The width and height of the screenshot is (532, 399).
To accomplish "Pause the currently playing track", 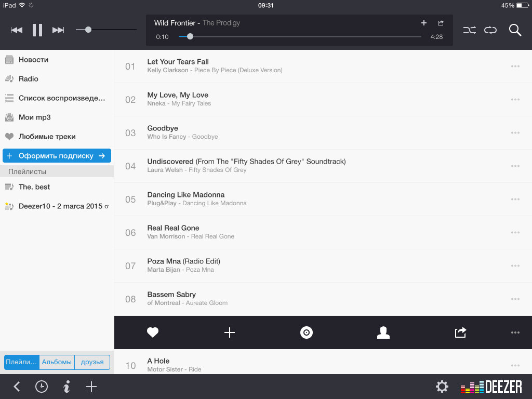I will click(37, 30).
